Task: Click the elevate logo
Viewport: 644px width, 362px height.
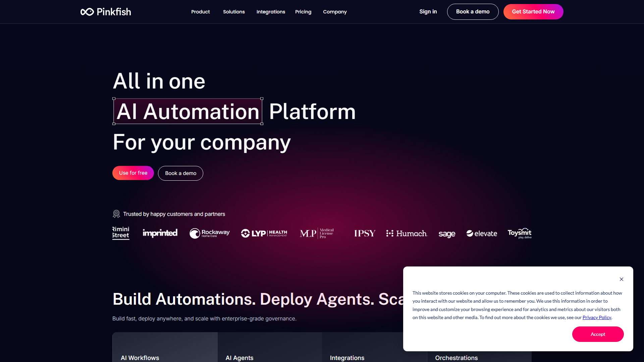Action: point(482,233)
